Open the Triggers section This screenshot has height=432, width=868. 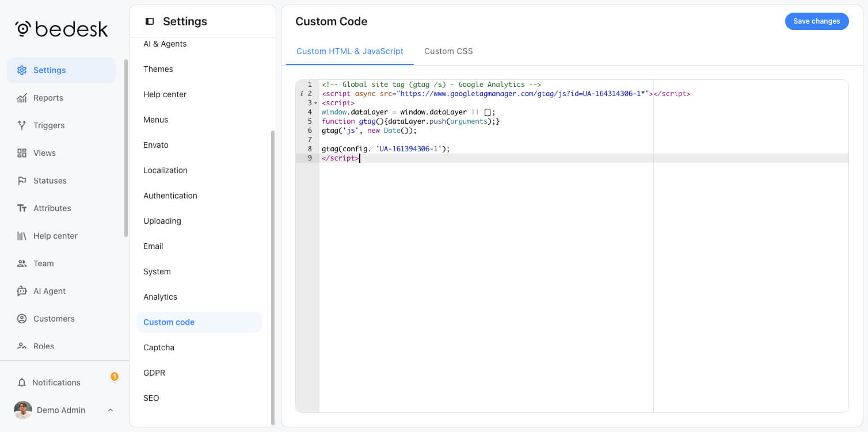[x=61, y=125]
